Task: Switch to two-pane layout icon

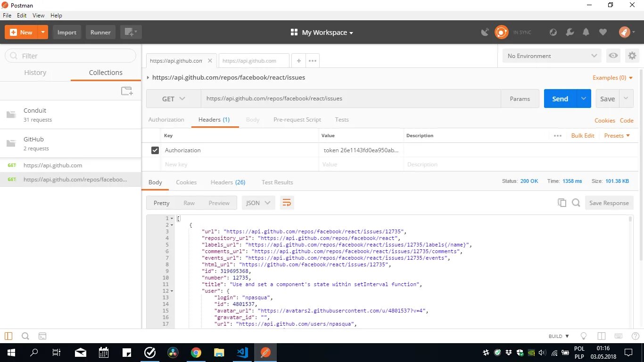Action: point(601,336)
